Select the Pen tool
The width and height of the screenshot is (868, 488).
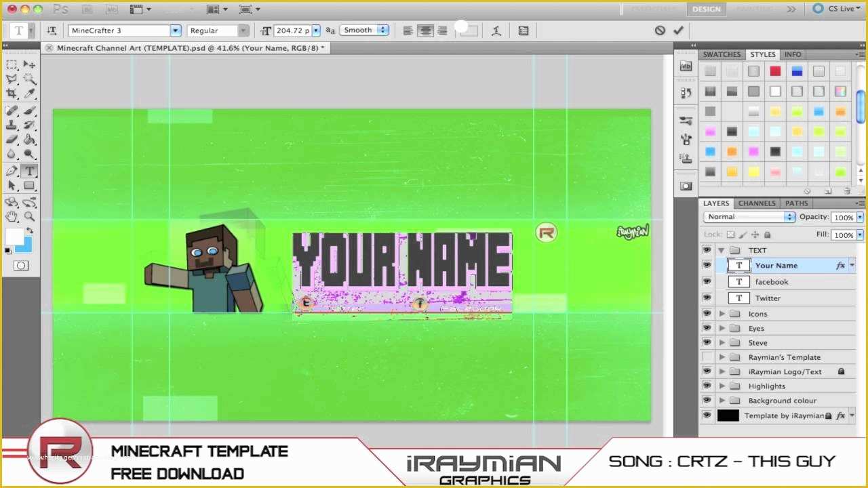[12, 171]
